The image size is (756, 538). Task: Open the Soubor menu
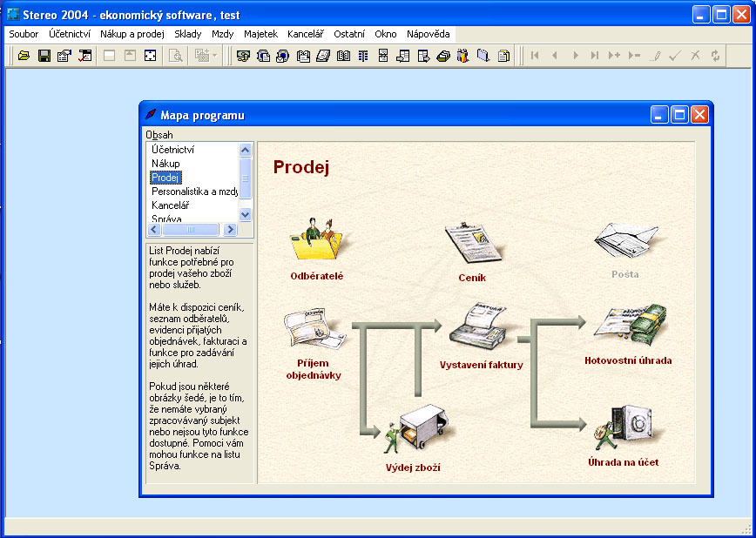24,34
